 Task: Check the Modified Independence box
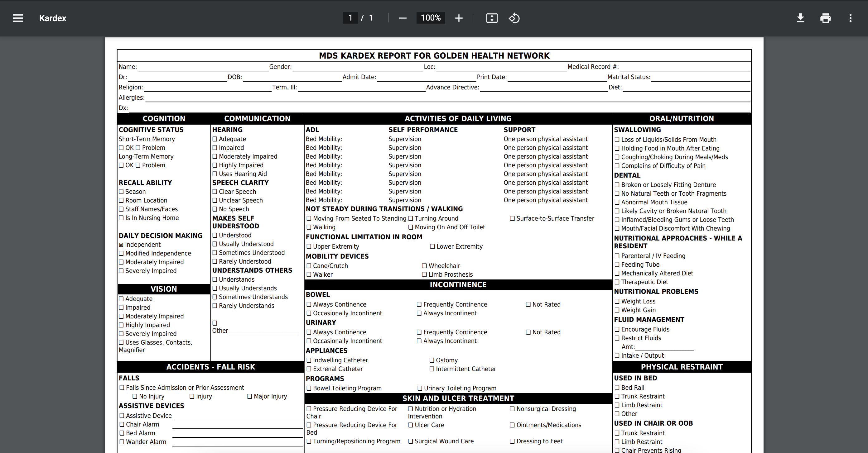click(x=121, y=254)
